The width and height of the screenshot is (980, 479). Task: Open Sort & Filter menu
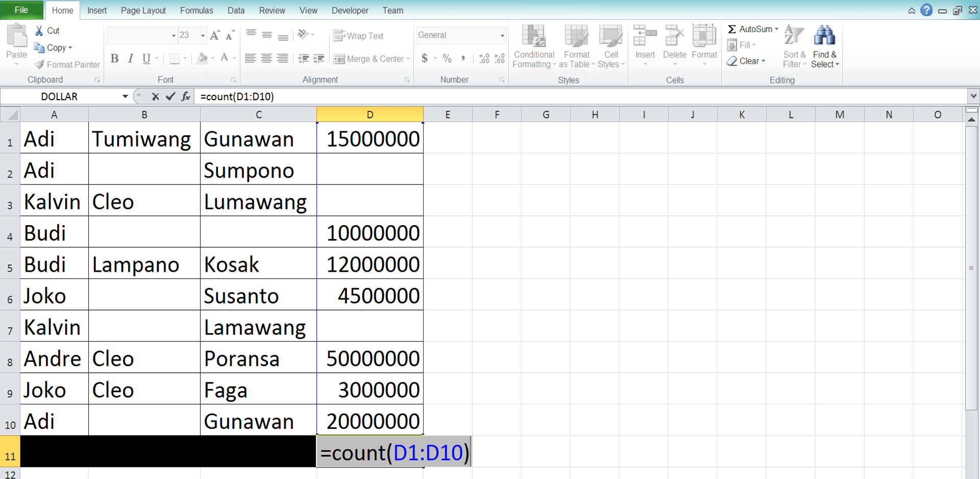coord(794,46)
